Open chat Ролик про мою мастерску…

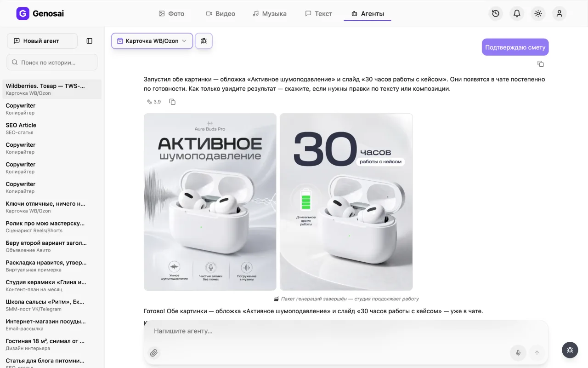[x=52, y=227]
